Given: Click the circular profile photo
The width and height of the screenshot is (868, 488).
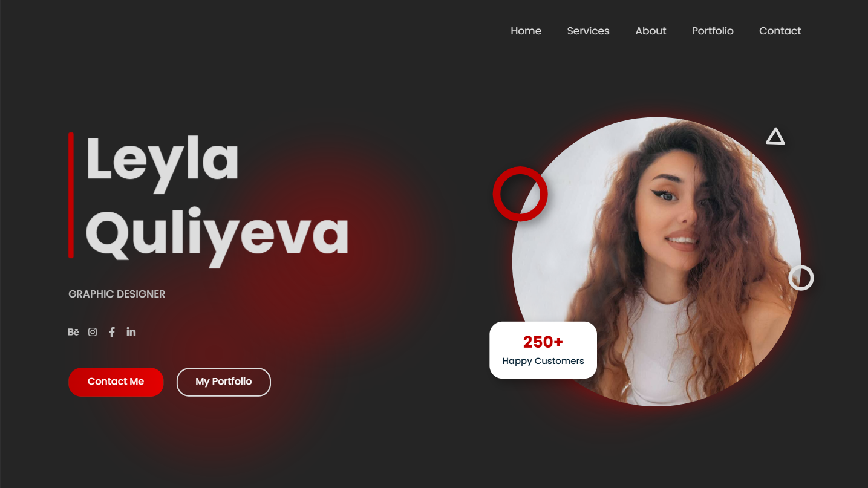Looking at the screenshot, I should click(656, 261).
